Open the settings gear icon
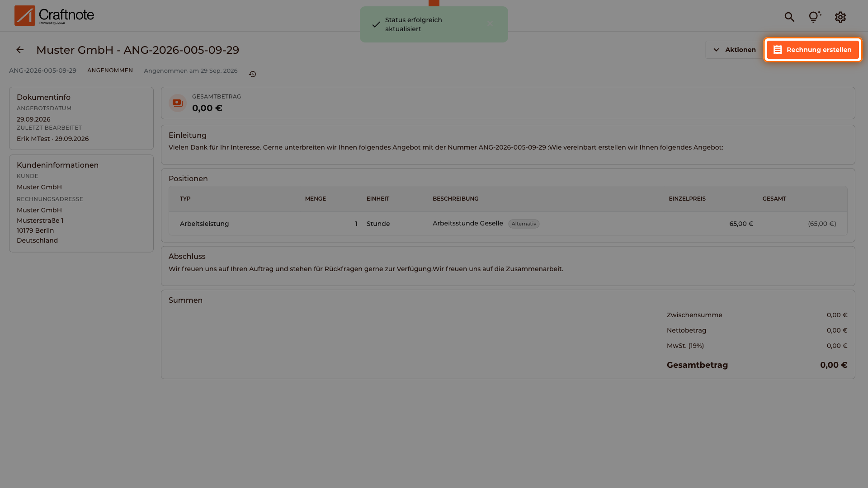The width and height of the screenshot is (868, 488). (840, 17)
